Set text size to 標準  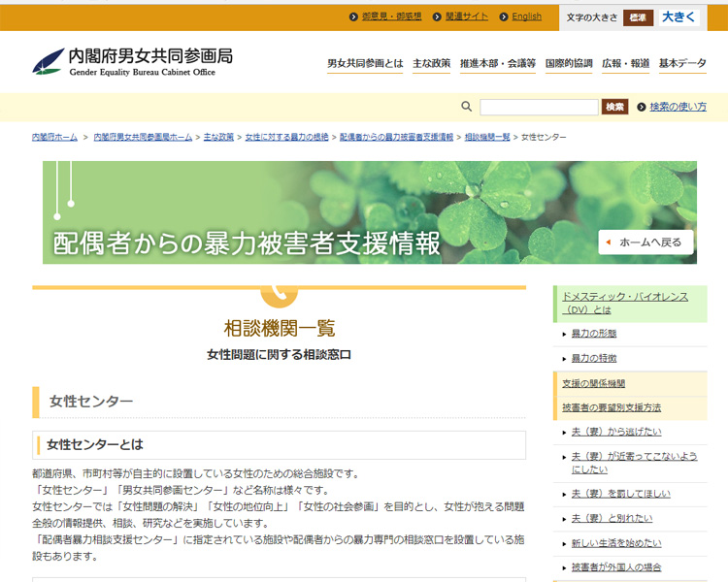coord(638,17)
